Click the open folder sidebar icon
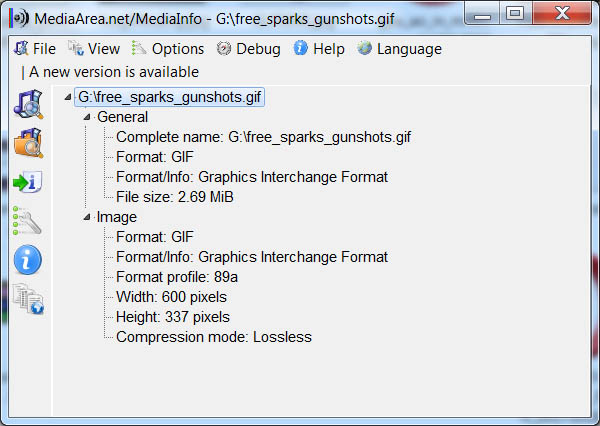600x426 pixels. [28, 143]
